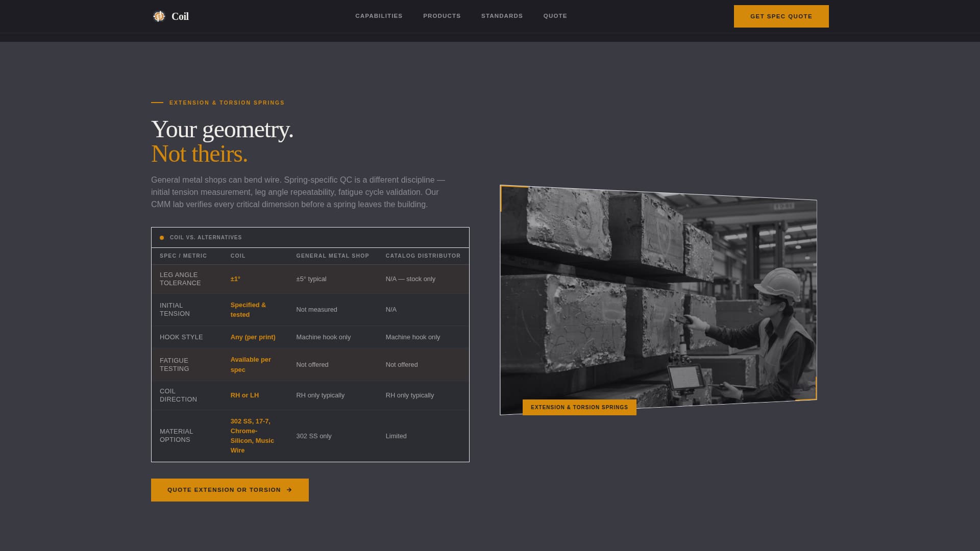
Task: Select the STANDARDS navigation item
Action: tap(502, 16)
